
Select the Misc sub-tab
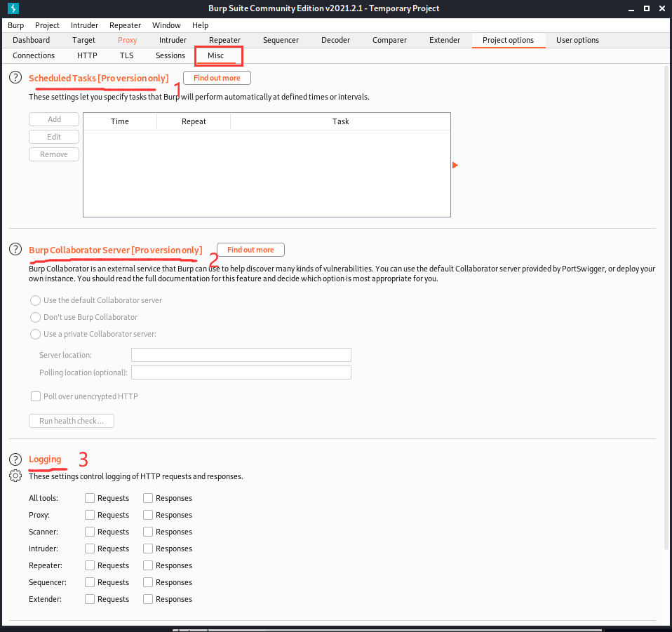pyautogui.click(x=215, y=55)
